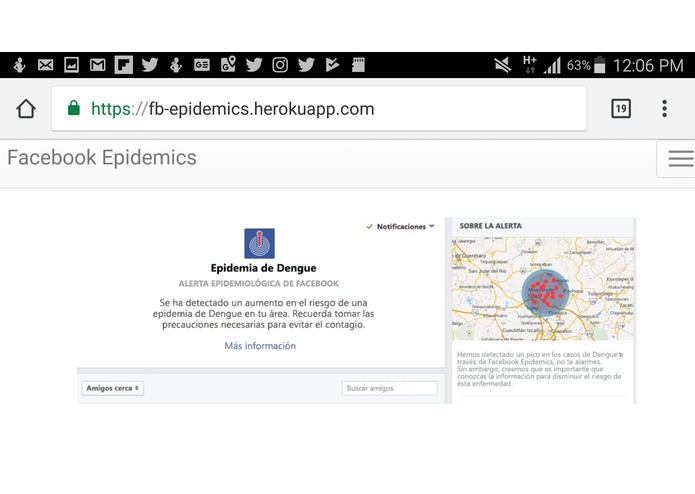The width and height of the screenshot is (695, 494).
Task: Tap the browser home button
Action: coord(26,109)
